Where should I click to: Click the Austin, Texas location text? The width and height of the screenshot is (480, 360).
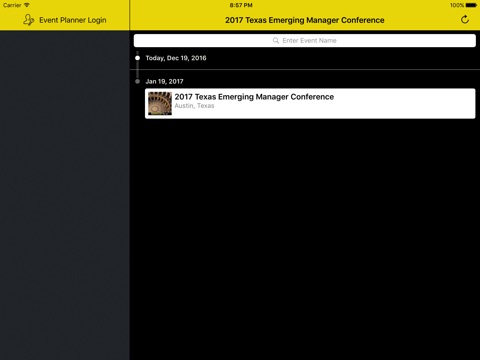click(x=194, y=106)
